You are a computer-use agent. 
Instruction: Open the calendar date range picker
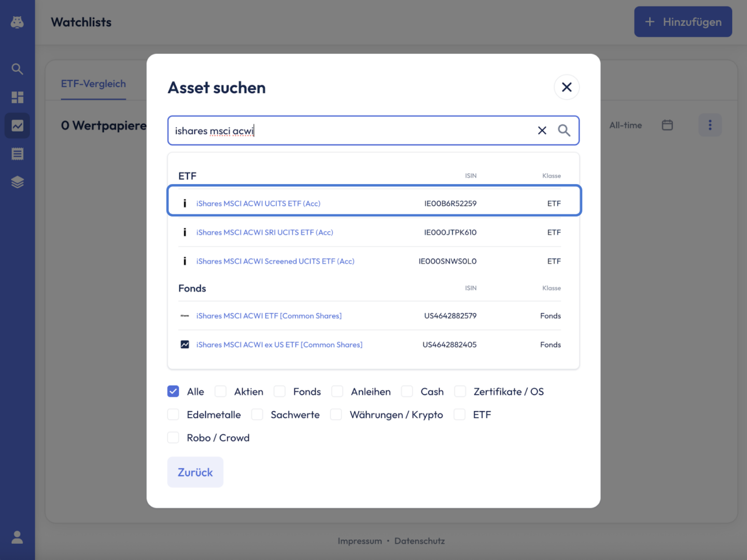click(x=667, y=125)
